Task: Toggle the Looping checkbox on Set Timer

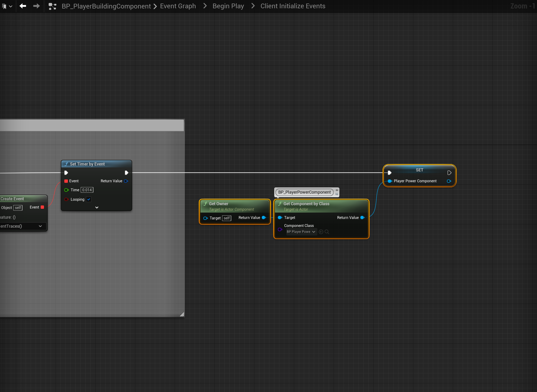Action: point(89,199)
